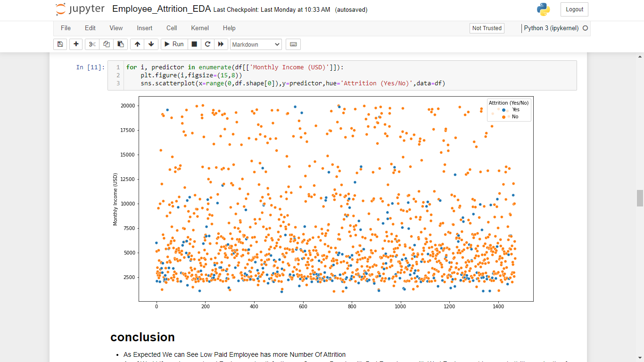Restart kernel and re-run the whole notebook
The height and width of the screenshot is (362, 644).
point(221,44)
